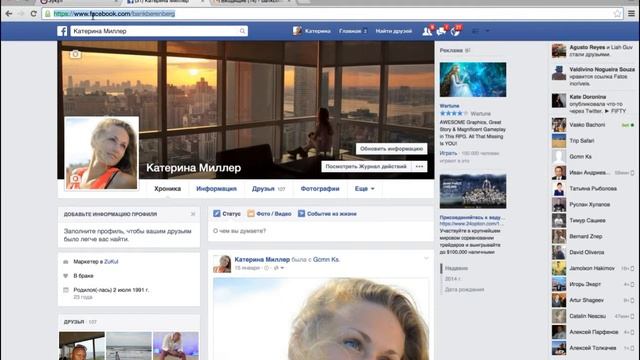Open chat with Trip Safari
The height and width of the screenshot is (360, 640).
pos(593,141)
